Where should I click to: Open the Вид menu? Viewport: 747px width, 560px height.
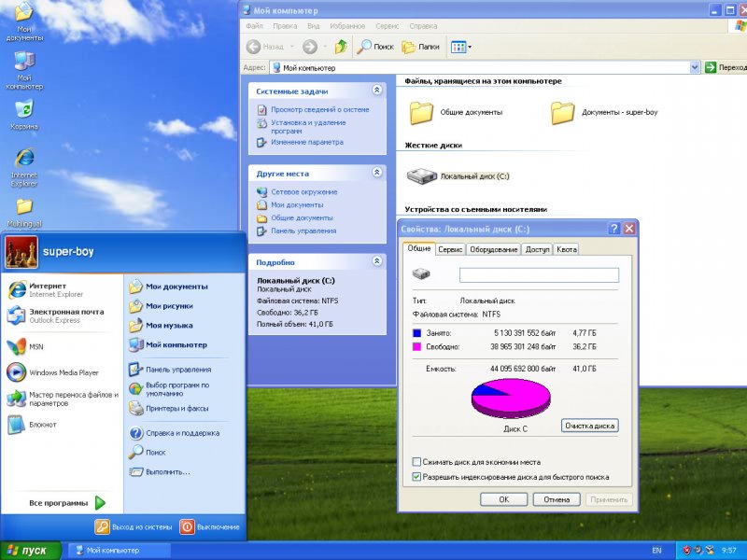pyautogui.click(x=314, y=26)
